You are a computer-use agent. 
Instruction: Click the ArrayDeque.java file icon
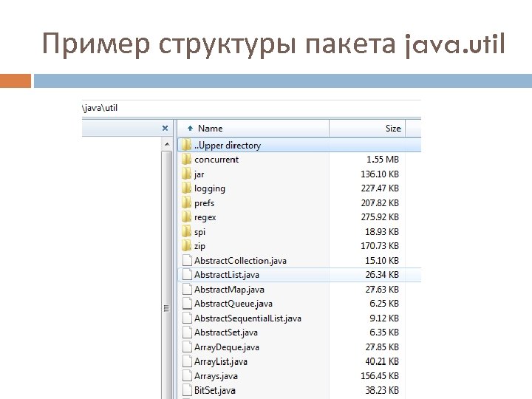click(187, 347)
